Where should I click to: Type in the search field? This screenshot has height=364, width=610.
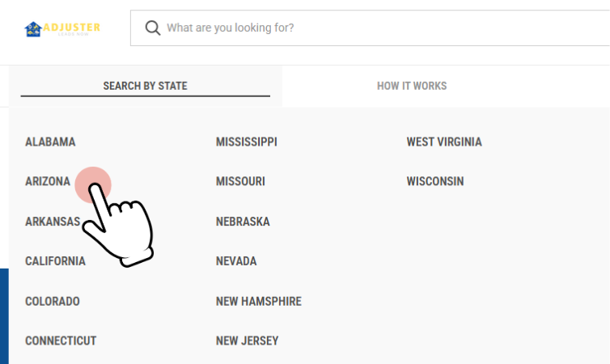coord(364,28)
